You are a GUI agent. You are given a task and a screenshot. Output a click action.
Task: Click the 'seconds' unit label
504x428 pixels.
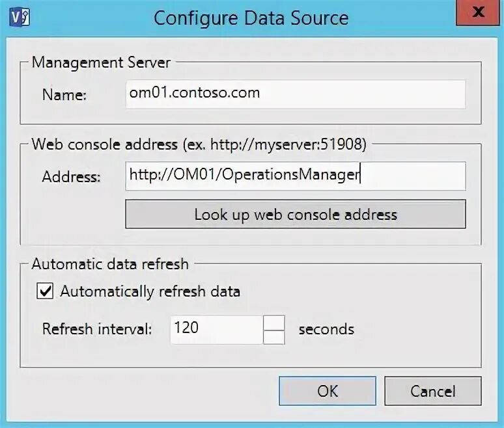[326, 329]
